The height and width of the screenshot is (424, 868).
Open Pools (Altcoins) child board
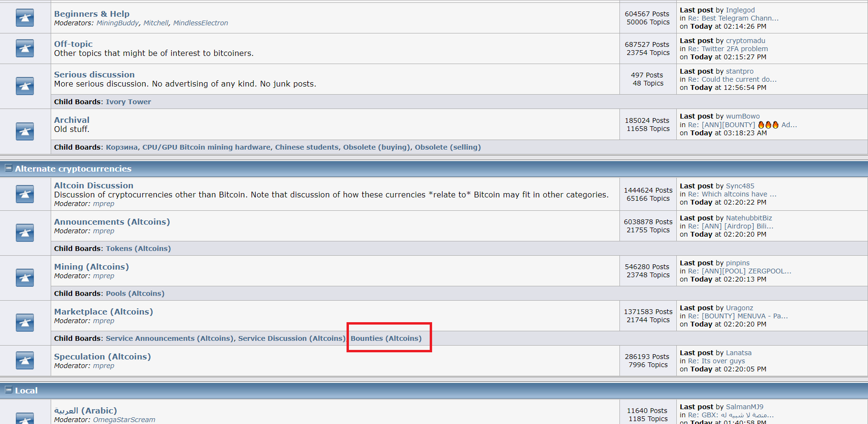point(135,294)
